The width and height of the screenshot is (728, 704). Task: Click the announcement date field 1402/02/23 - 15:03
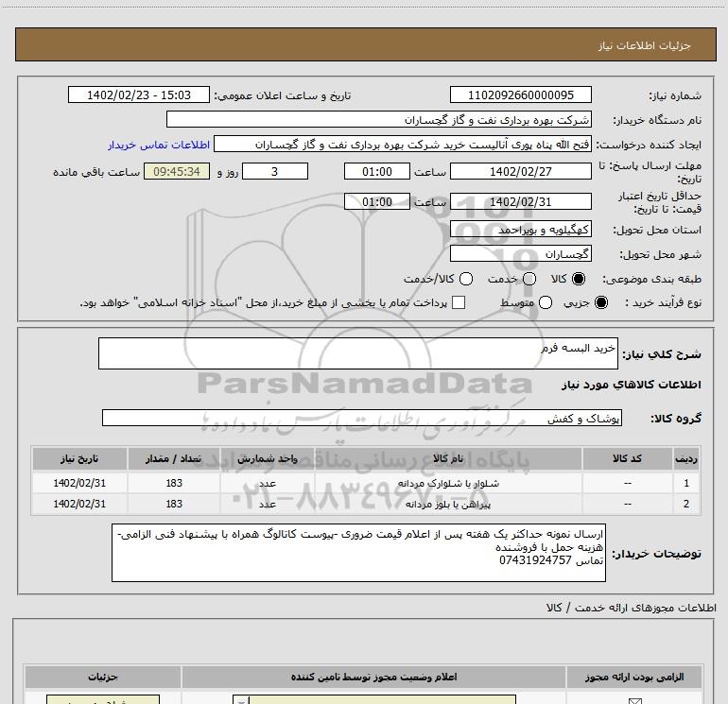tap(139, 94)
